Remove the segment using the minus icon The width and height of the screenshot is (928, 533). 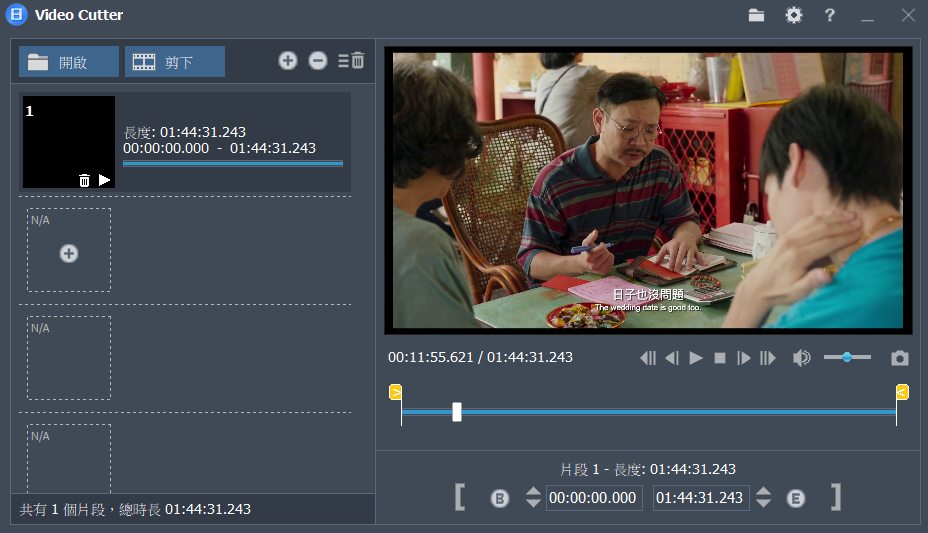coord(318,61)
